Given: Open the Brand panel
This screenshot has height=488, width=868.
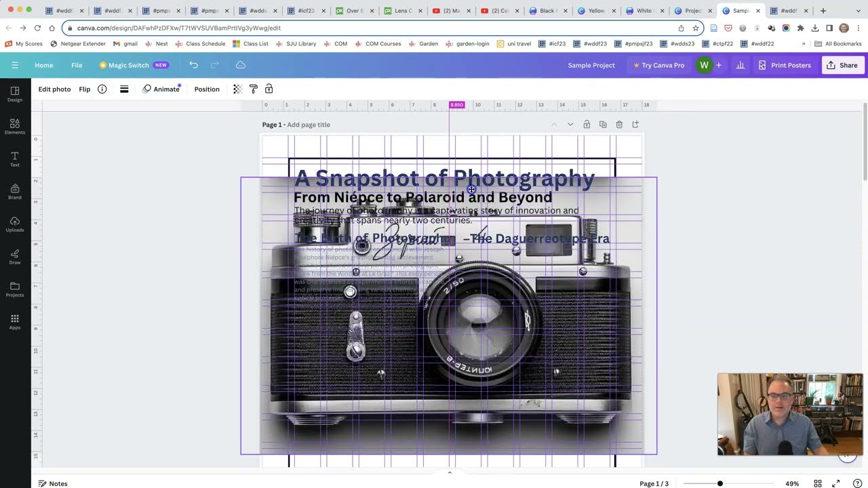Looking at the screenshot, I should (x=15, y=191).
